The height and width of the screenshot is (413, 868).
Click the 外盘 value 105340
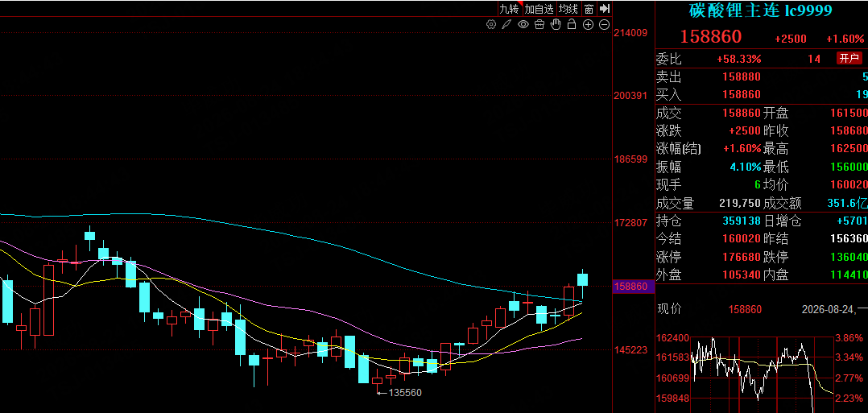click(742, 275)
